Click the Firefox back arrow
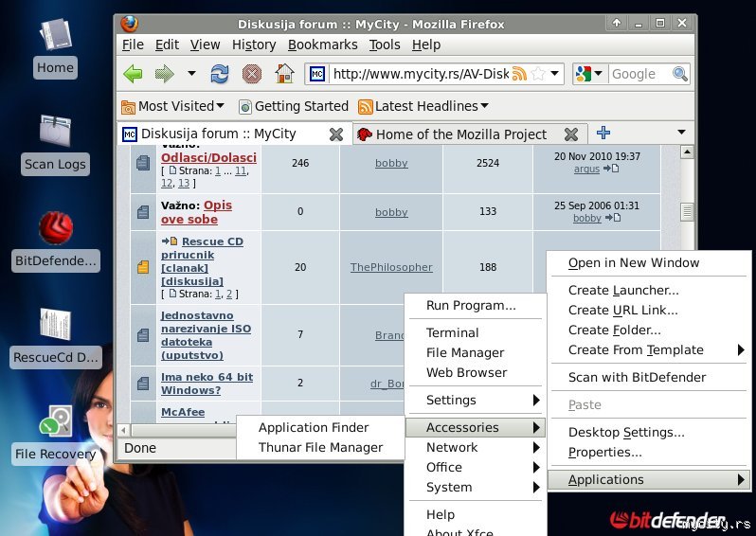Screen dimensions: 756x536 pos(133,74)
